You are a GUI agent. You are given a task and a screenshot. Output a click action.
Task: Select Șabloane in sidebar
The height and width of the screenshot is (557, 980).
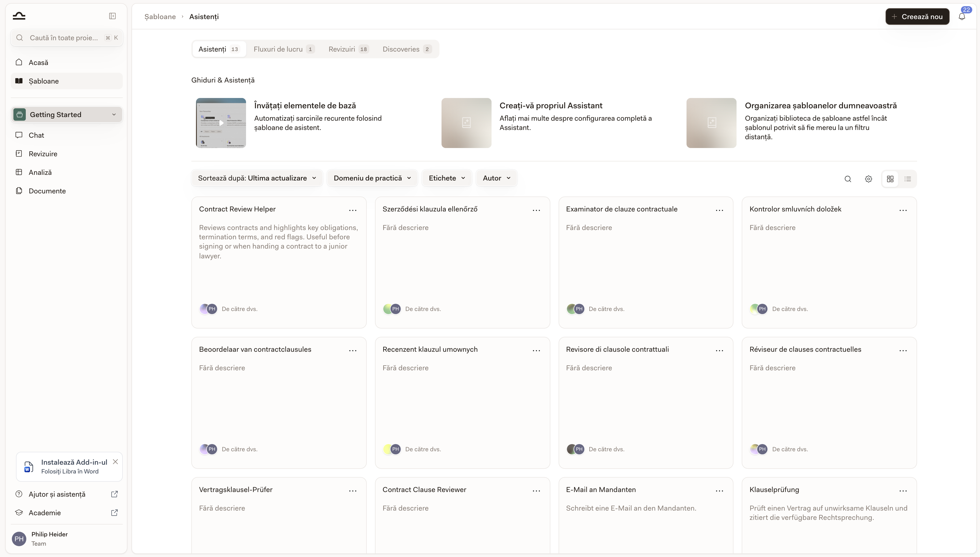coord(67,81)
